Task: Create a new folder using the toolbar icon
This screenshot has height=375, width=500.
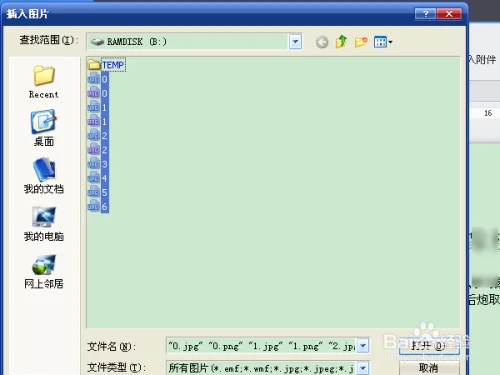Action: [361, 42]
